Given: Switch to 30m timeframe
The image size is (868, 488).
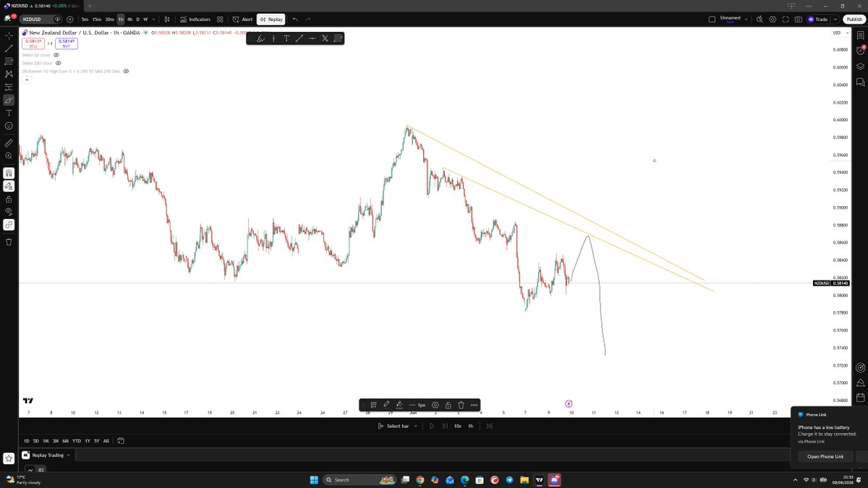Looking at the screenshot, I should coord(109,20).
